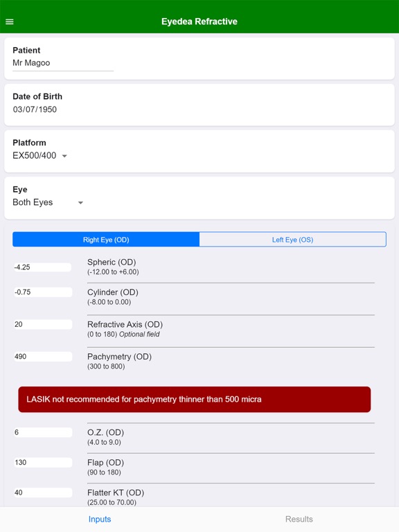Focus the Pachymetry (OD) input box
The height and width of the screenshot is (532, 399).
pyautogui.click(x=43, y=357)
